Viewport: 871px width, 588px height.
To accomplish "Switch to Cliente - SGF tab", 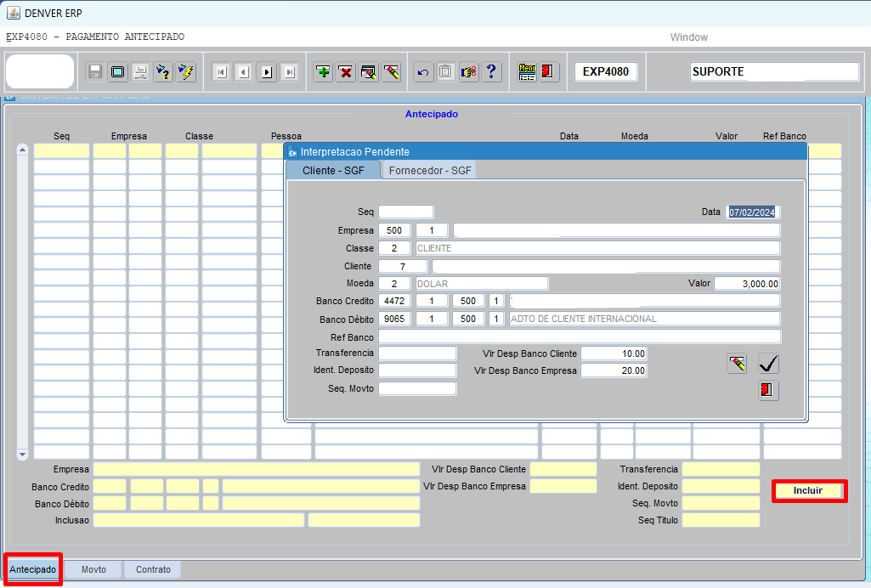I will 333,171.
